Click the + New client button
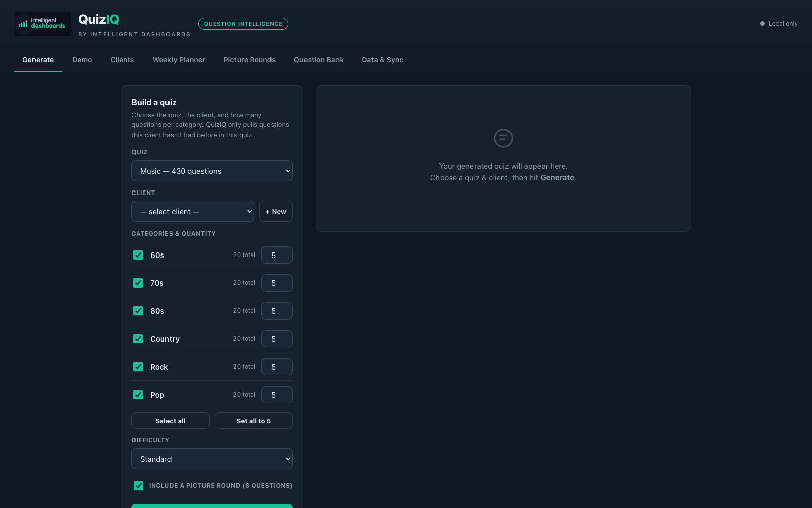 pyautogui.click(x=276, y=212)
